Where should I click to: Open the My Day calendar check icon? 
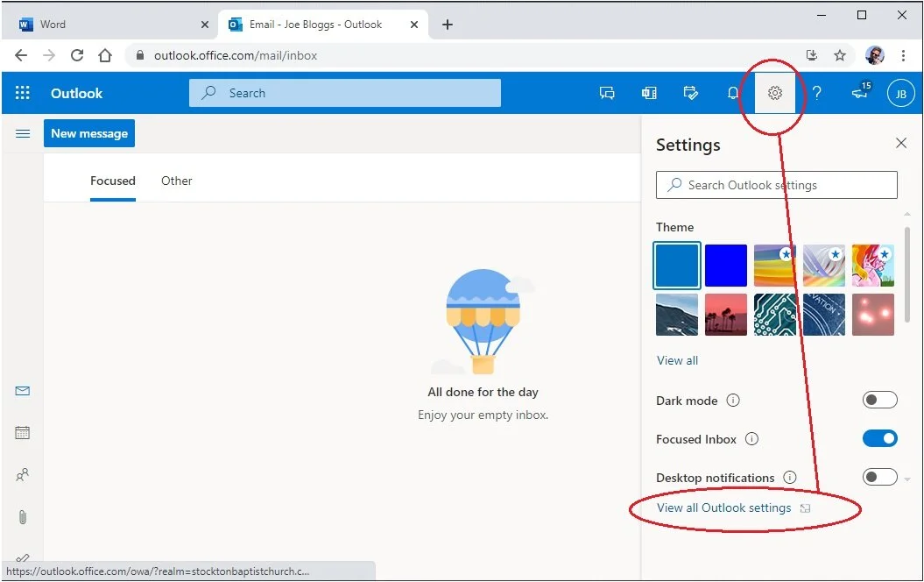(691, 93)
